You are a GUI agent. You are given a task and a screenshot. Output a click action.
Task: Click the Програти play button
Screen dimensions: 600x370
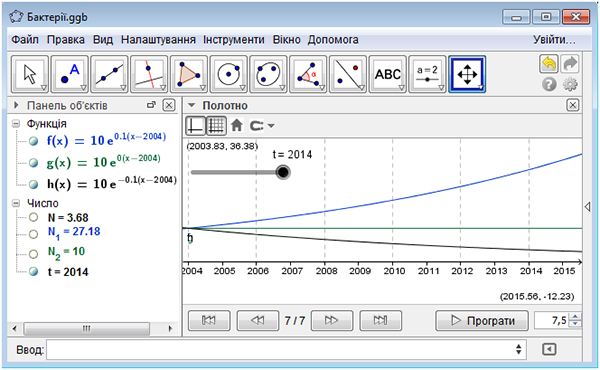click(482, 320)
